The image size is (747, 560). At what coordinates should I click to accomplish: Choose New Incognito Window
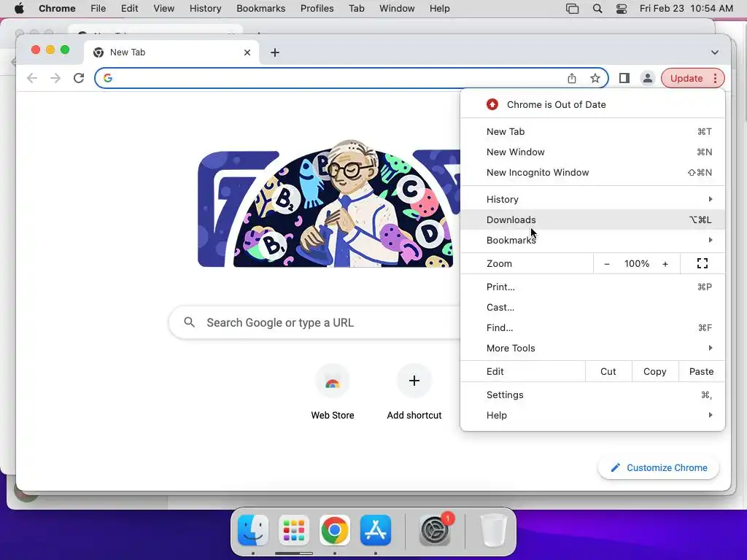click(x=592, y=172)
